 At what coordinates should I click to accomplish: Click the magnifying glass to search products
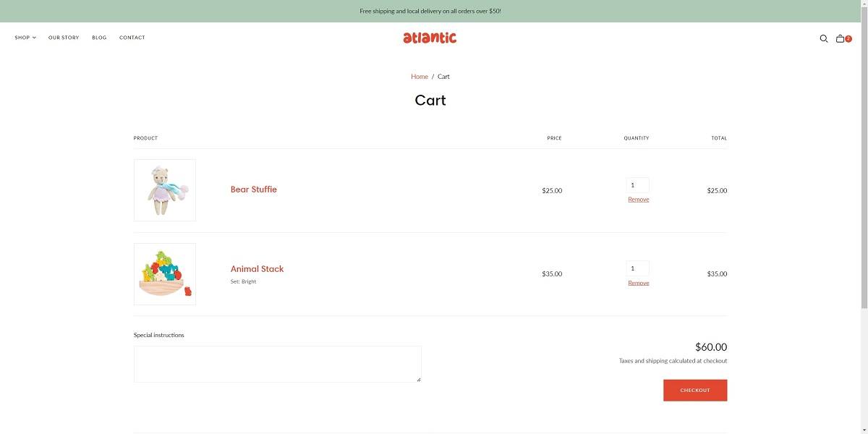tap(823, 38)
